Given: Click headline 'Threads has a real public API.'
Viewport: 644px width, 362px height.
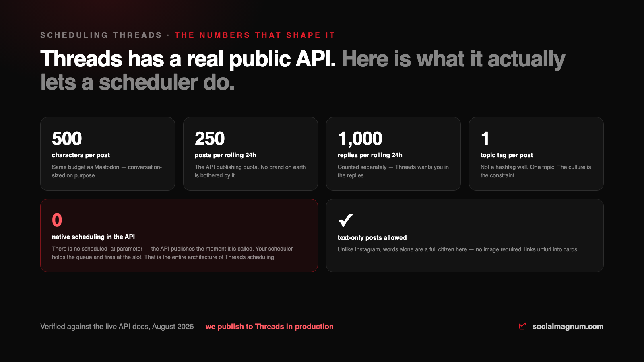Looking at the screenshot, I should point(188,59).
